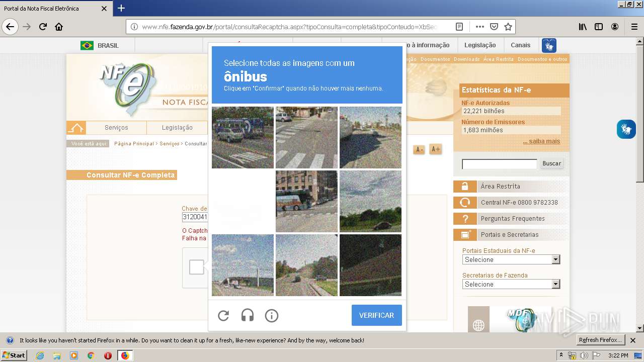The image size is (644, 362).
Task: Open the Legislação navigation tab
Action: (177, 128)
